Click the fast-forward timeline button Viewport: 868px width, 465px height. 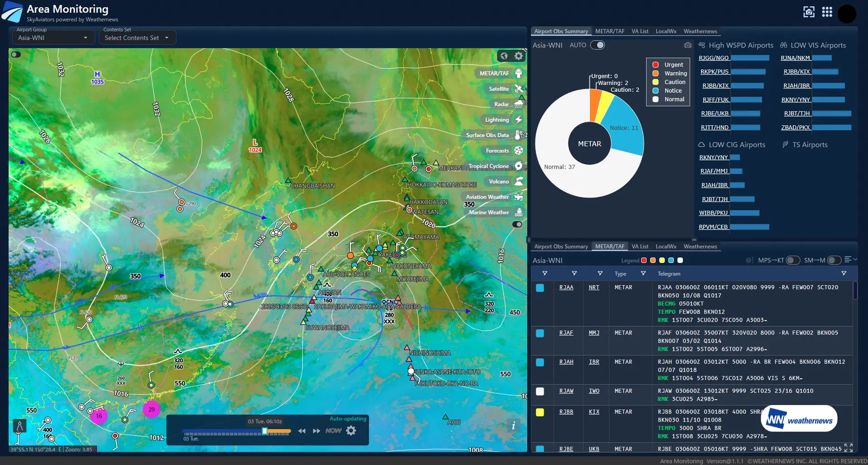pyautogui.click(x=316, y=431)
